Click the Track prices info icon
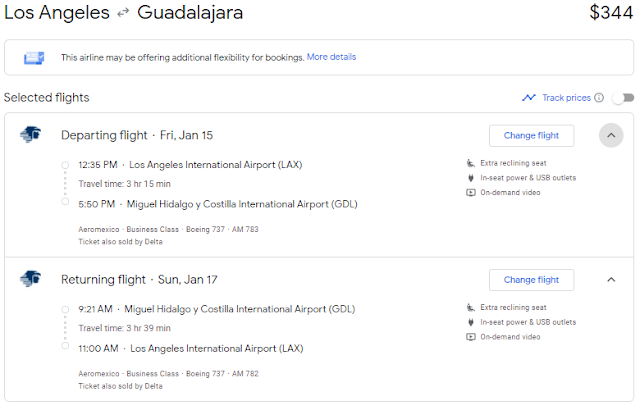The width and height of the screenshot is (640, 410). click(x=599, y=98)
